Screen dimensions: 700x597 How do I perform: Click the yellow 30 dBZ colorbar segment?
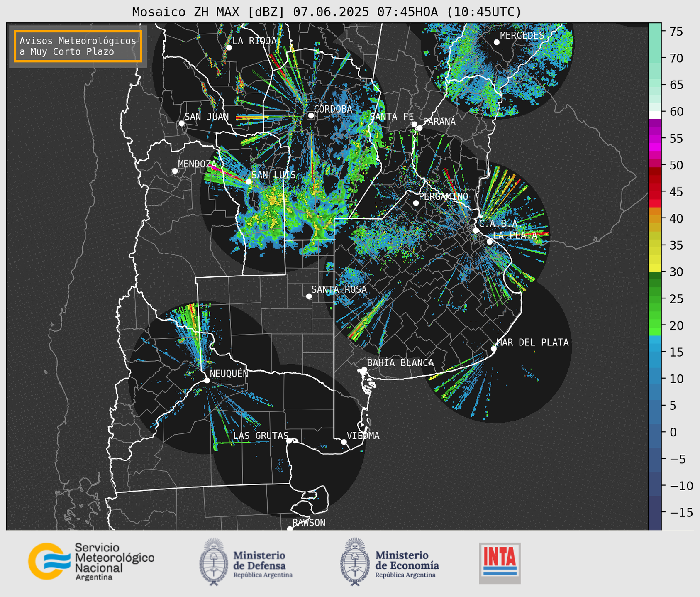[655, 268]
